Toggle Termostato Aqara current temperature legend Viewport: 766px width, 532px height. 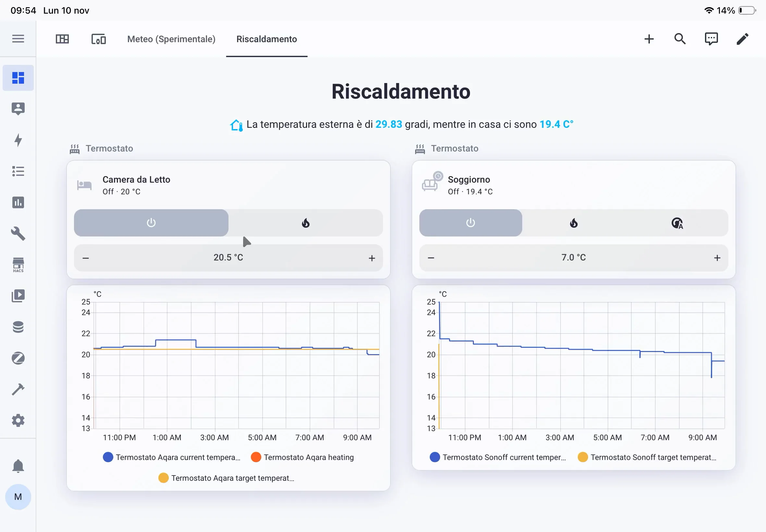(172, 457)
